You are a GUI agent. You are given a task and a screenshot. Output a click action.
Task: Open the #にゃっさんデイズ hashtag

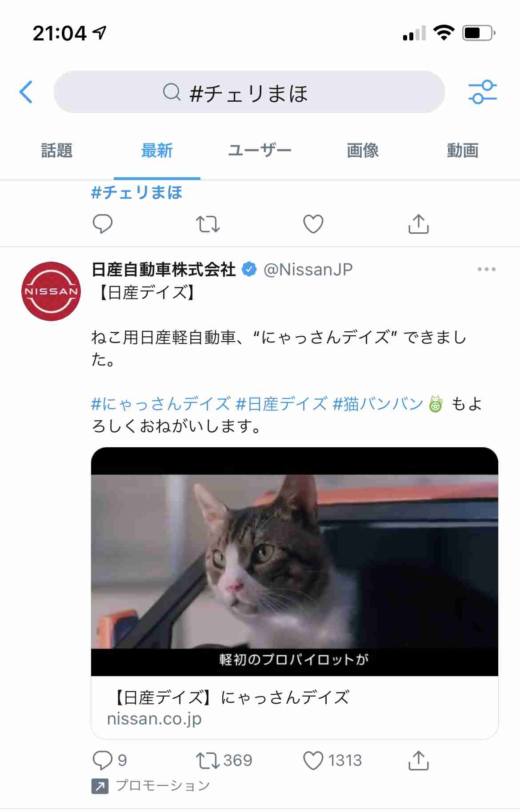161,404
